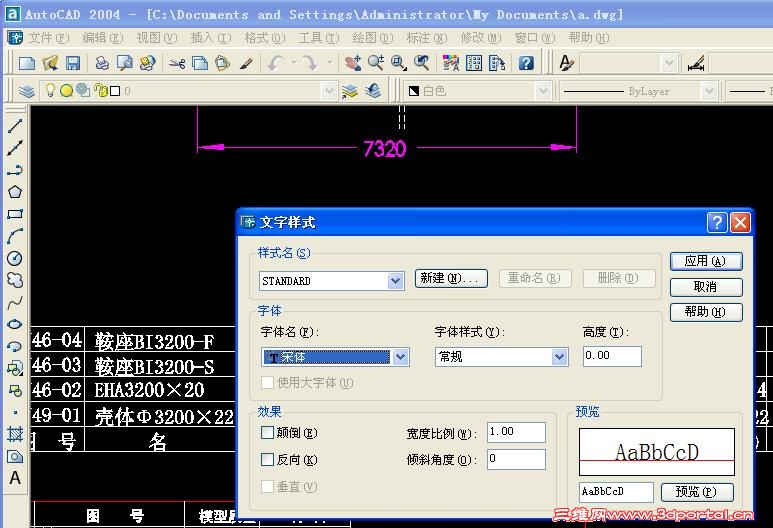Open the 绘图 menu
This screenshot has height=528, width=773.
click(x=373, y=38)
